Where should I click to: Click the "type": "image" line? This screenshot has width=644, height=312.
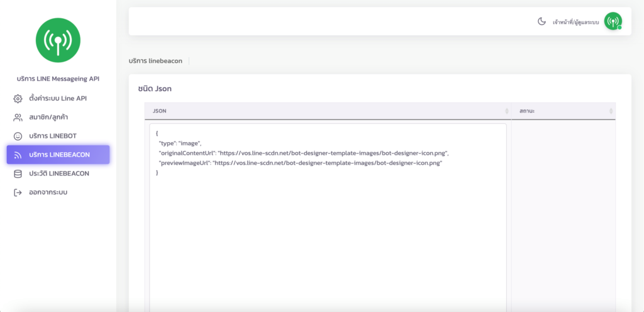(180, 143)
